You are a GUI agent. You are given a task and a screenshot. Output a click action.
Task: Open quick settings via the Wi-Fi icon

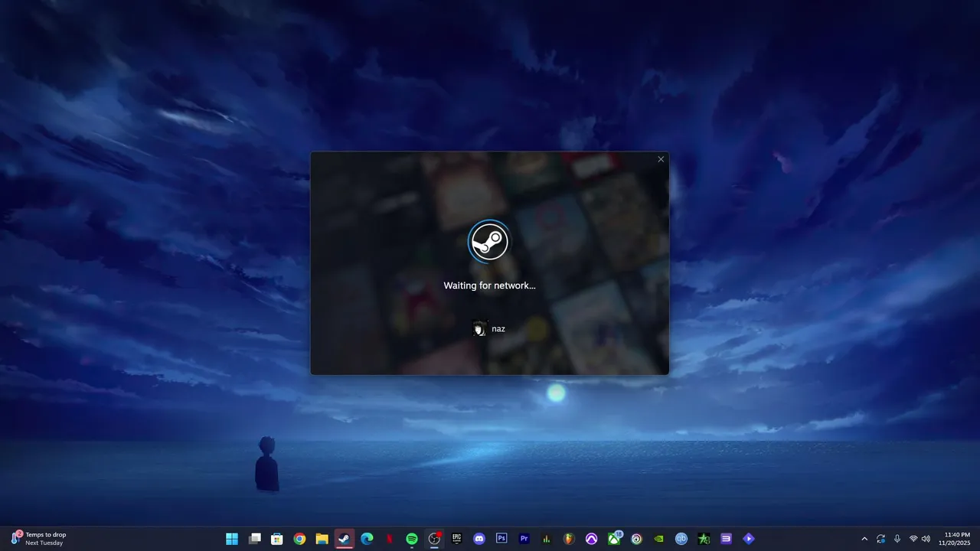click(913, 539)
